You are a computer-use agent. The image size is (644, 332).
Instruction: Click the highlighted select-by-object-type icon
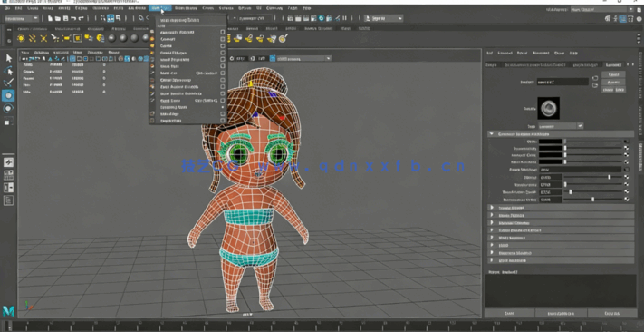(x=111, y=18)
